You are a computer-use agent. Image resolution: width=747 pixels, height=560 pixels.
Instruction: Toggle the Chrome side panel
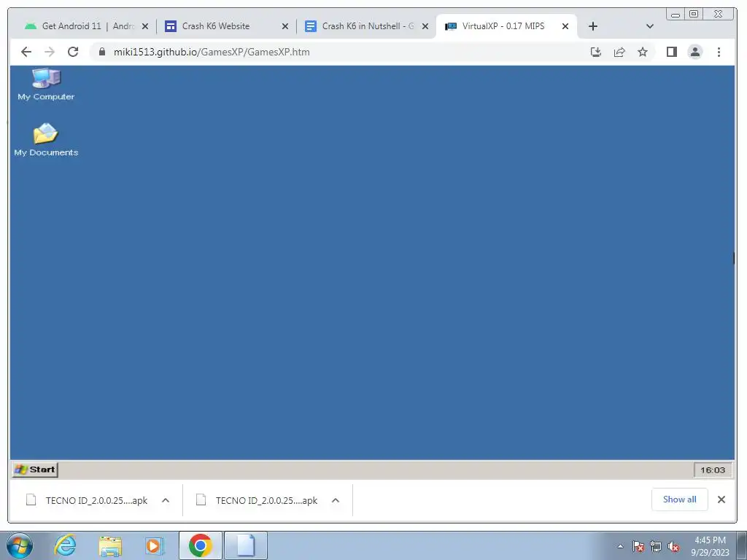pyautogui.click(x=672, y=52)
